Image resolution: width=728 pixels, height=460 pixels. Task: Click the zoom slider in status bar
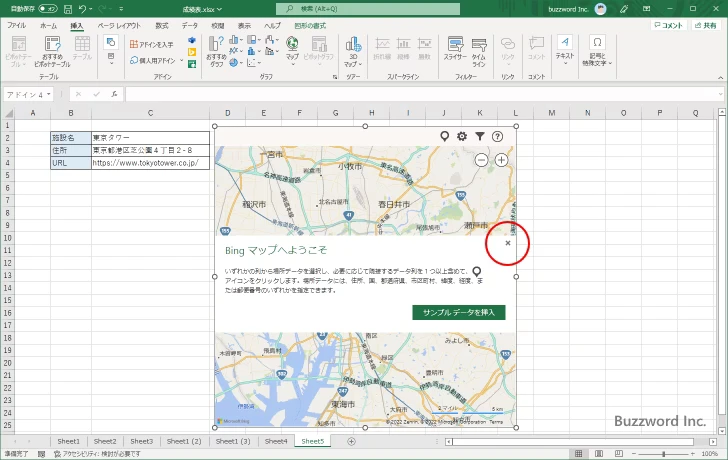tap(663, 454)
